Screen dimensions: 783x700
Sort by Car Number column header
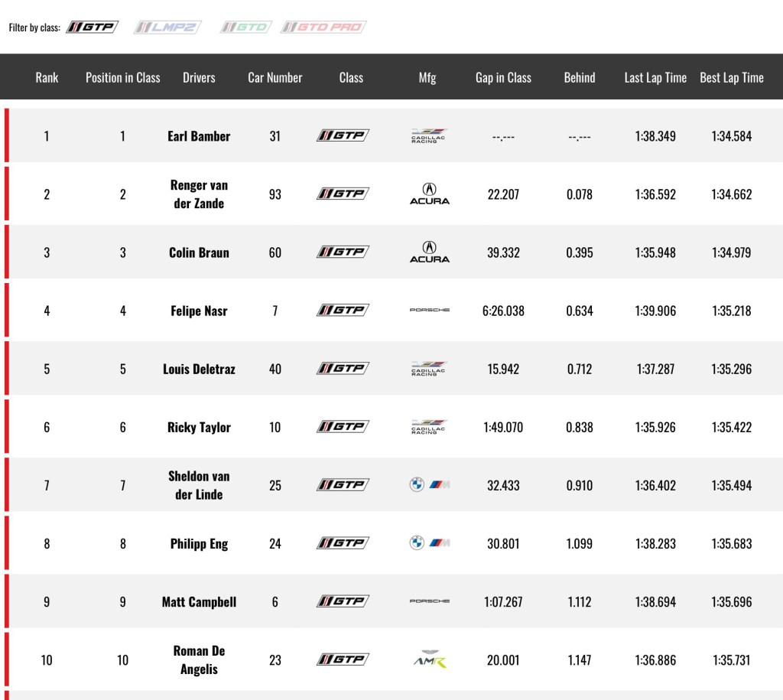275,77
